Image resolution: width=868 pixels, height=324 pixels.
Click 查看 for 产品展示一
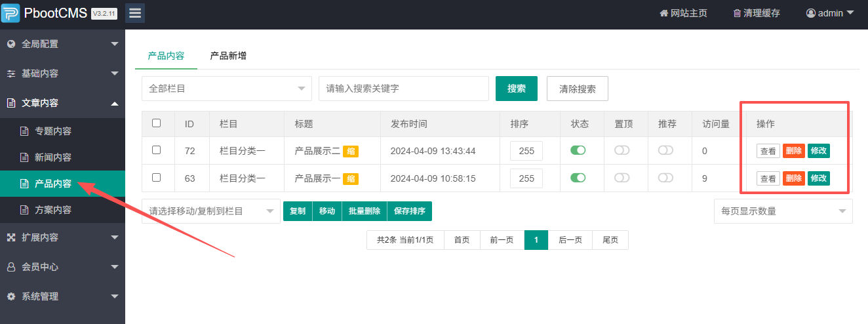pyautogui.click(x=768, y=178)
